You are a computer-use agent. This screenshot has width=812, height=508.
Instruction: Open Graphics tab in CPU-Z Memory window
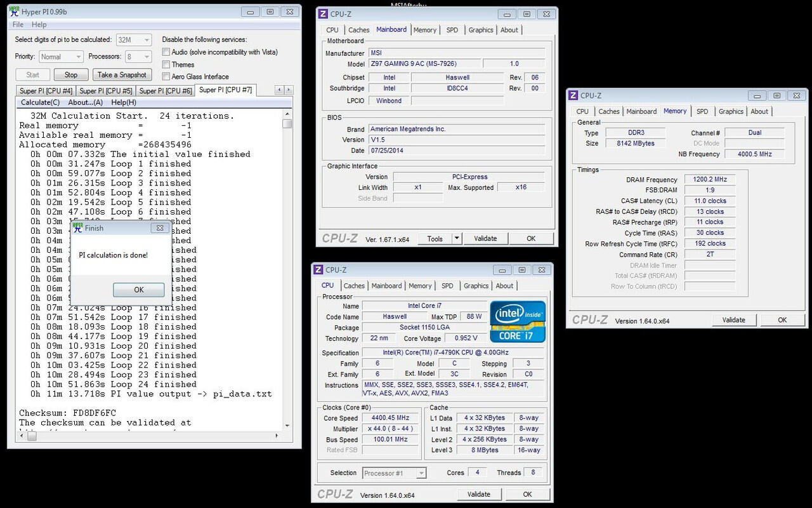tap(731, 111)
